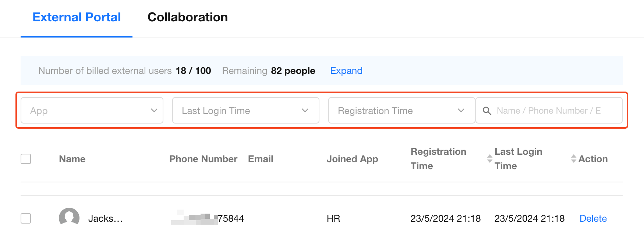Viewport: 644px width, 239px height.
Task: Open the Last Login Time filter dropdown
Action: point(245,111)
